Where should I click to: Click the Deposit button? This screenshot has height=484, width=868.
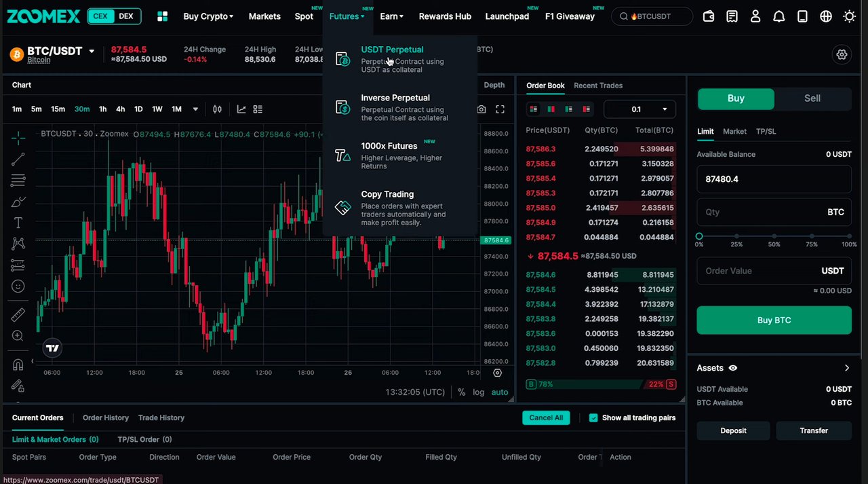734,430
